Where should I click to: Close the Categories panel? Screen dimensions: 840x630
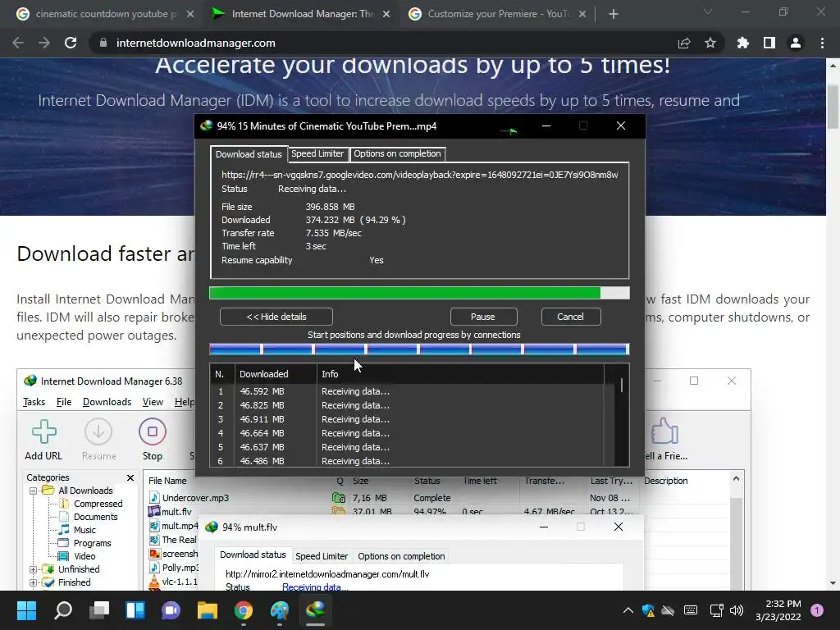(130, 477)
